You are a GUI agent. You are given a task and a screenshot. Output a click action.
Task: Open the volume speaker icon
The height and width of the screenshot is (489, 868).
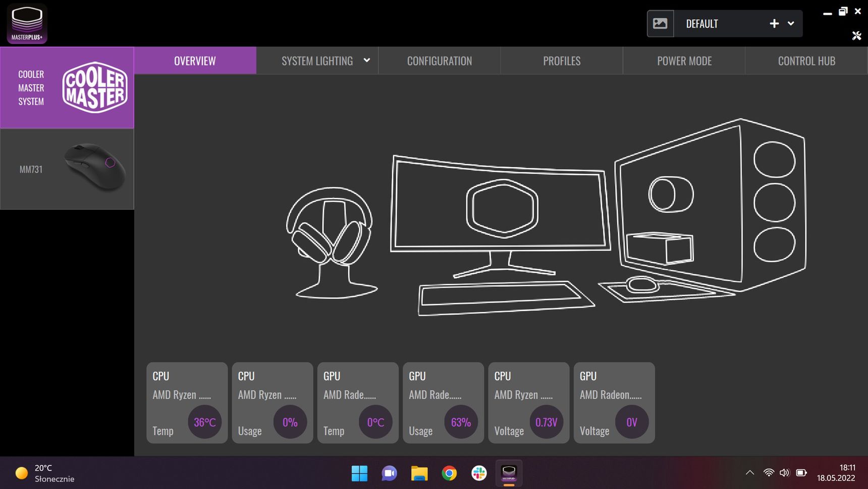pos(784,473)
